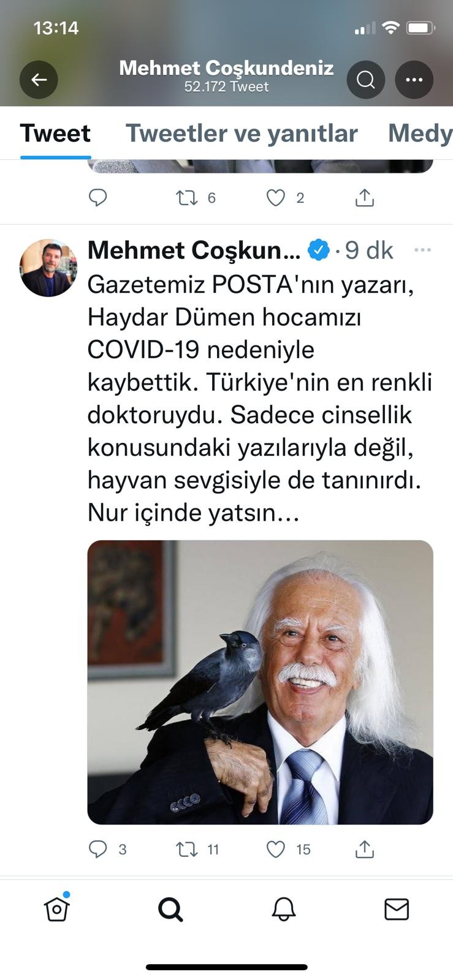Screen dimensions: 453x980
Task: Share the upper tweet
Action: (x=365, y=197)
